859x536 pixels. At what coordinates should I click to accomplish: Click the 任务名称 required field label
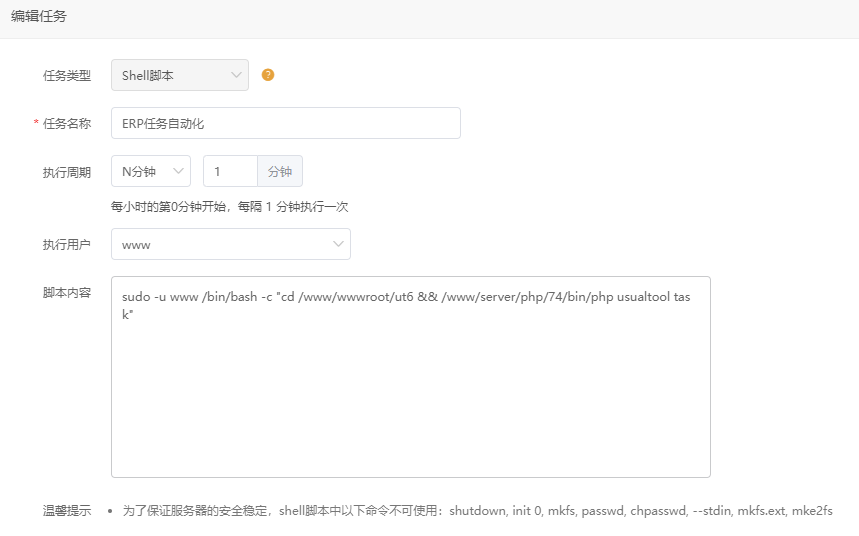coord(67,123)
